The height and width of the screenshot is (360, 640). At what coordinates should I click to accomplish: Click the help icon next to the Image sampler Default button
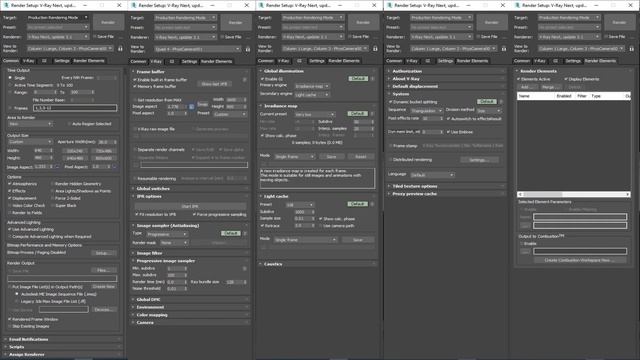pos(245,233)
